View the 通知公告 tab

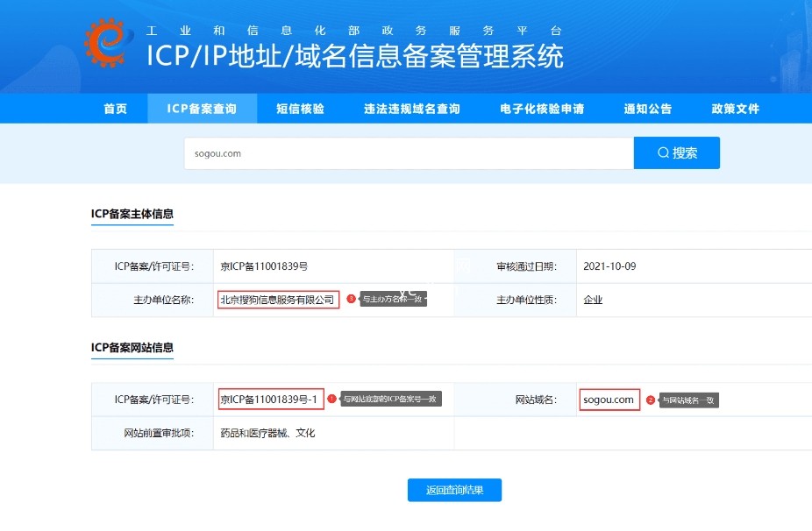[x=648, y=109]
